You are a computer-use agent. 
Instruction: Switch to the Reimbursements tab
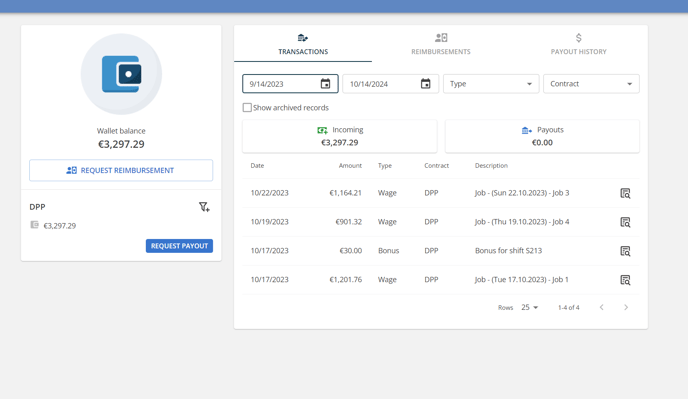point(441,44)
